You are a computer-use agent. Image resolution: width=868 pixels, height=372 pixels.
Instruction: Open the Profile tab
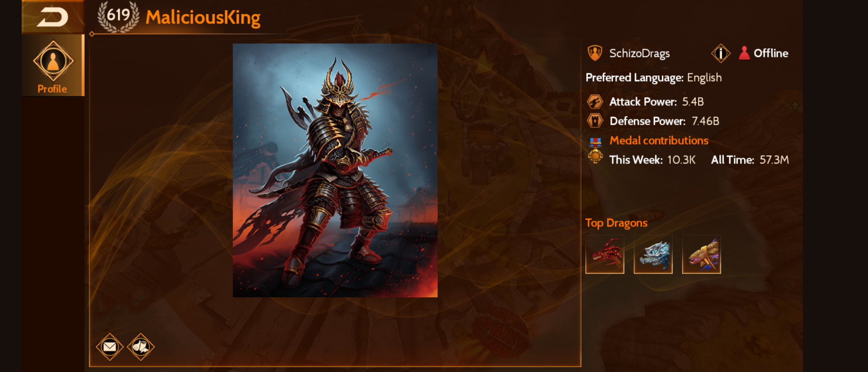[53, 65]
